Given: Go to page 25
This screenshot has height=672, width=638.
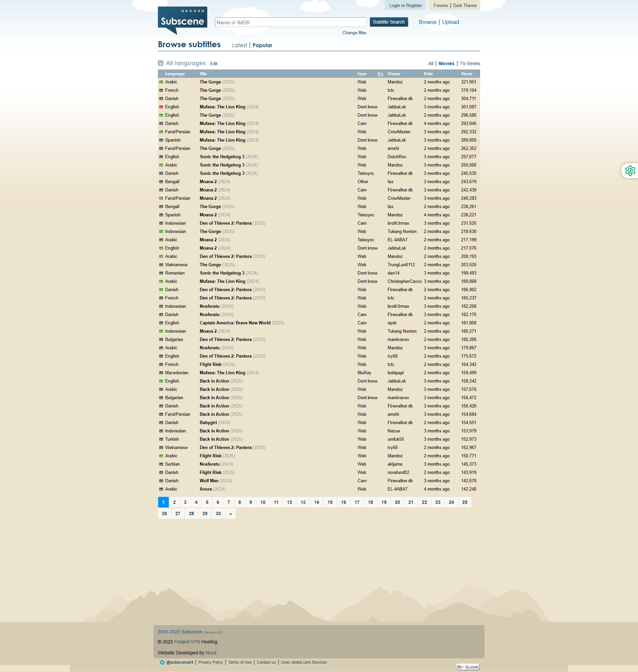Looking at the screenshot, I should click(465, 502).
